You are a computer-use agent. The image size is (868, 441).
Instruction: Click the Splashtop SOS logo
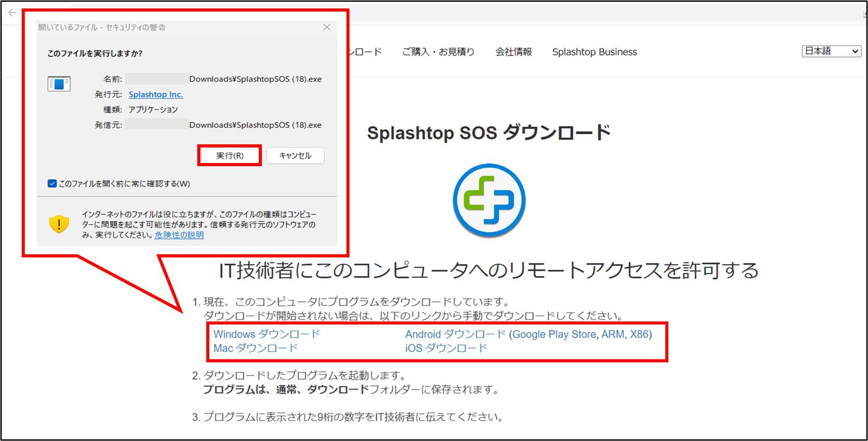[x=489, y=200]
